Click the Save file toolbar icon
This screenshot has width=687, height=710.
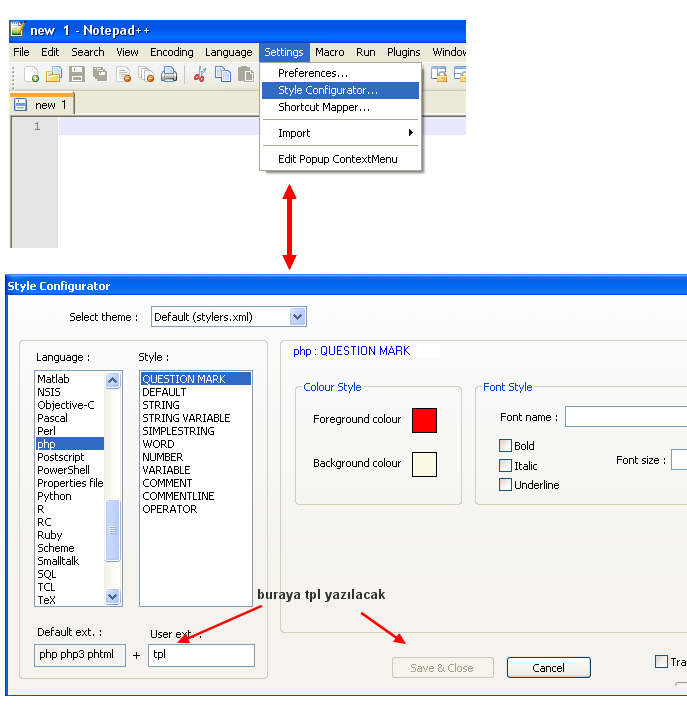pyautogui.click(x=77, y=74)
